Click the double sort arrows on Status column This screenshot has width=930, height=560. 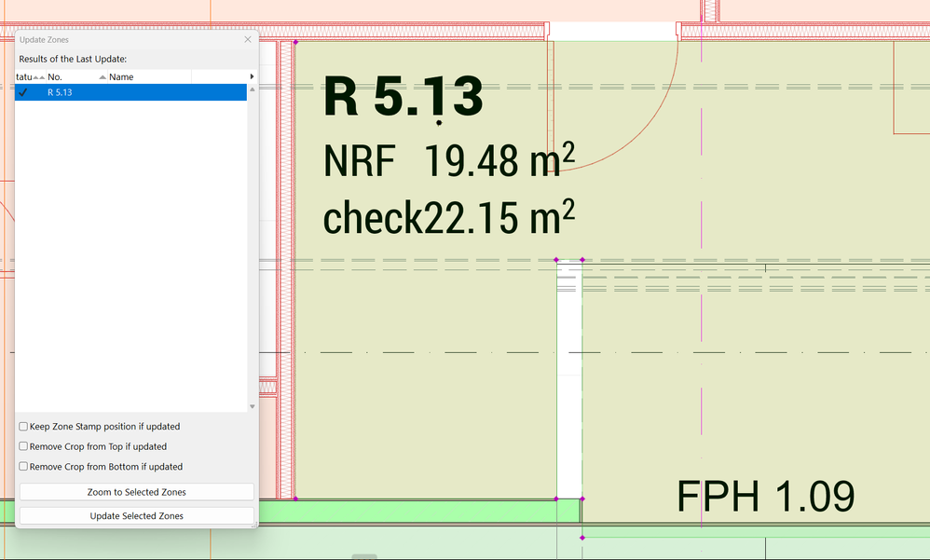(37, 76)
